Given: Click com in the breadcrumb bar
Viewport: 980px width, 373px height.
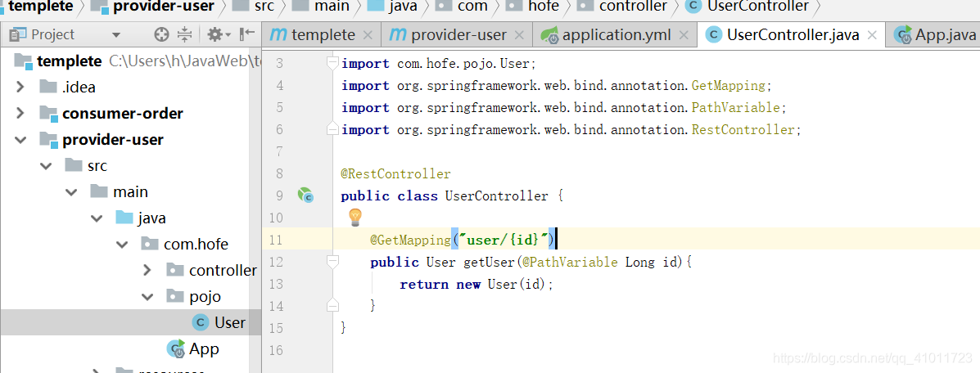Looking at the screenshot, I should coord(472,7).
